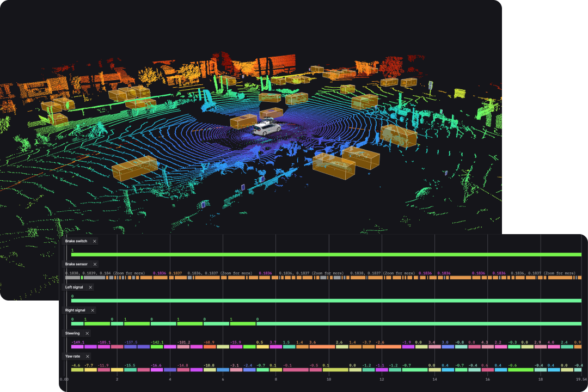The width and height of the screenshot is (588, 392).
Task: Remove the Left signal track
Action: click(x=90, y=287)
